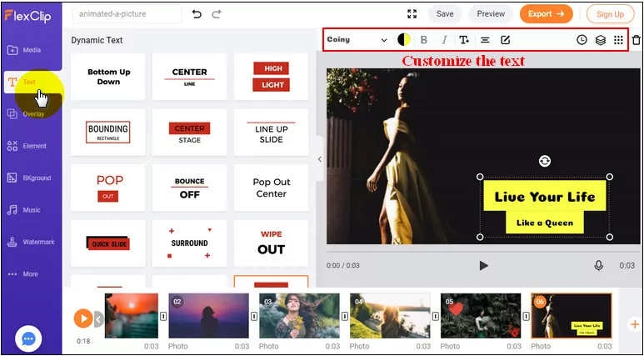The width and height of the screenshot is (644, 356).
Task: Click the Export button
Action: coord(547,14)
